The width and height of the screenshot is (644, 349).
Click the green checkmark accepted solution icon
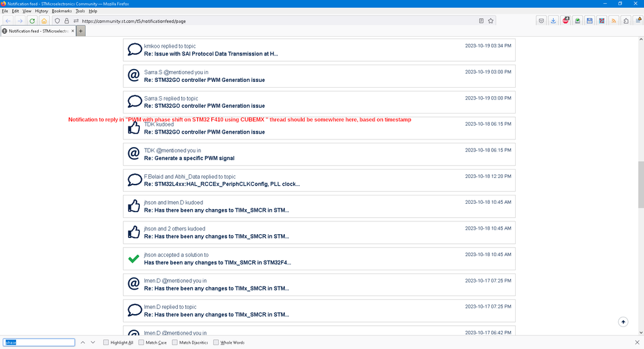(x=134, y=259)
